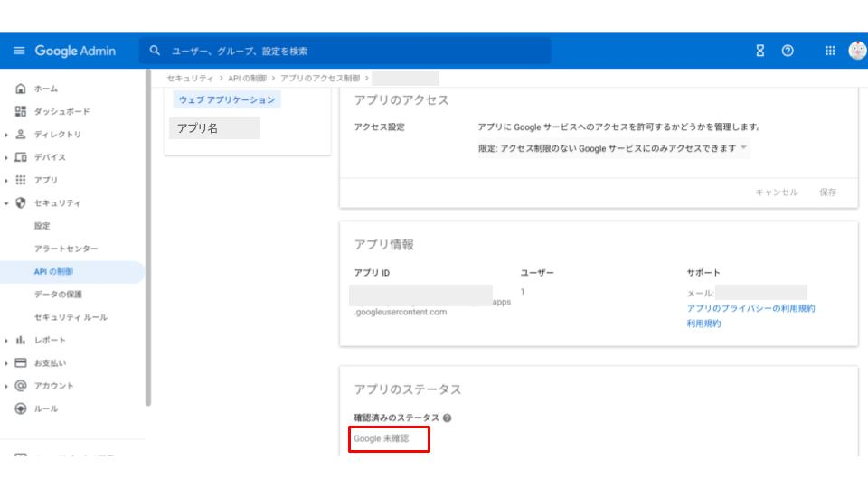Image resolution: width=868 pixels, height=488 pixels.
Task: Select 設定 under セキュリティ
Action: coord(42,226)
